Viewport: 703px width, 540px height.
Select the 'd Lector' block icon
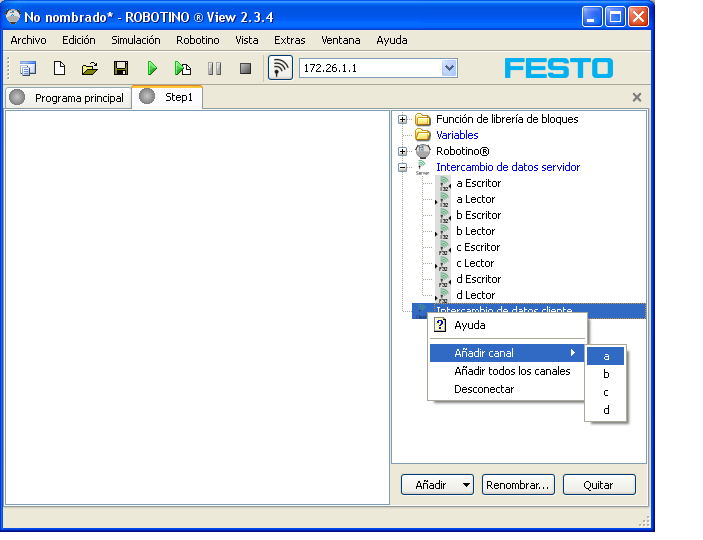point(443,295)
